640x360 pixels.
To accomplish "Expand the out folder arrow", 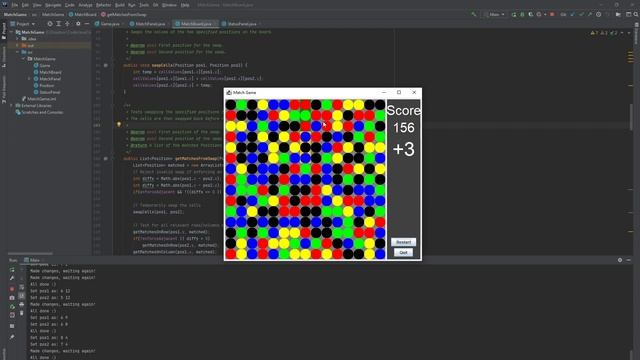I will click(17, 45).
